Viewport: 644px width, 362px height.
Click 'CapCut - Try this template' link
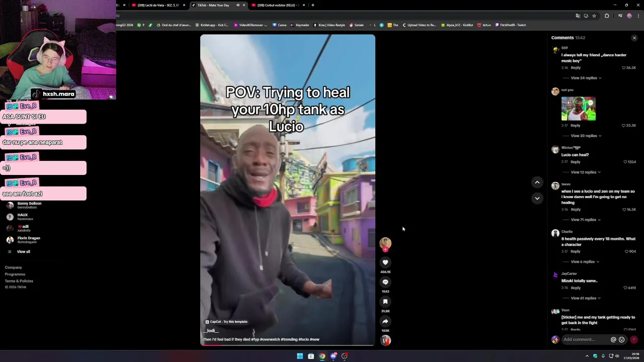226,322
